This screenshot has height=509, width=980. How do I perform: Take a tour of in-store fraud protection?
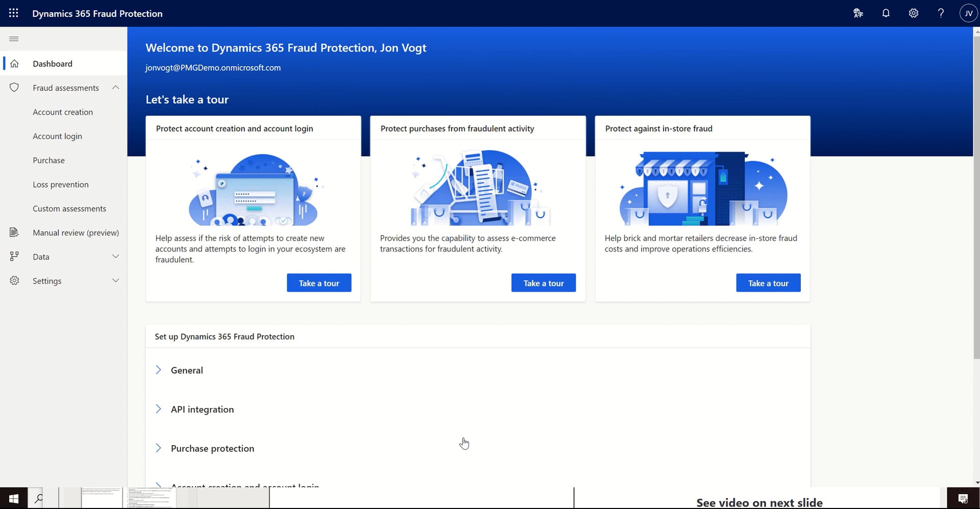pos(768,283)
